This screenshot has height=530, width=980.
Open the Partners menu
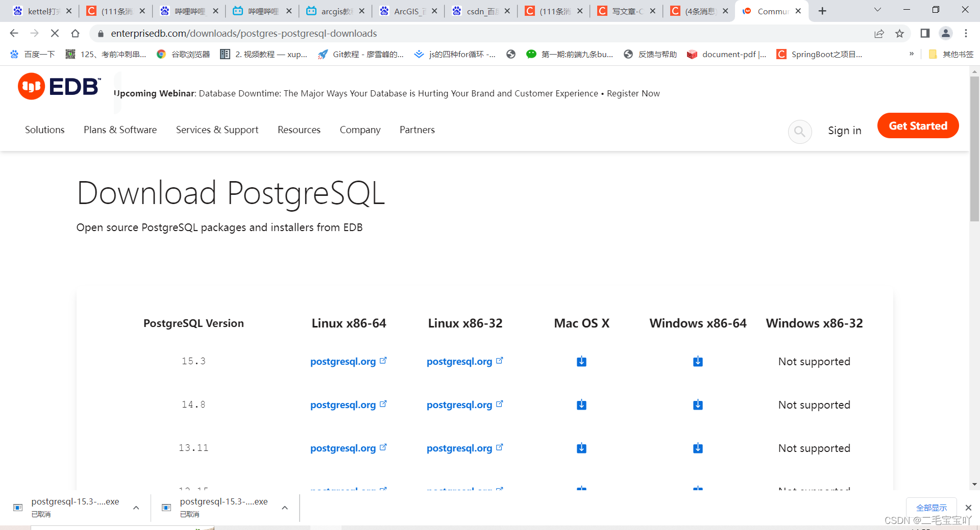(x=417, y=130)
